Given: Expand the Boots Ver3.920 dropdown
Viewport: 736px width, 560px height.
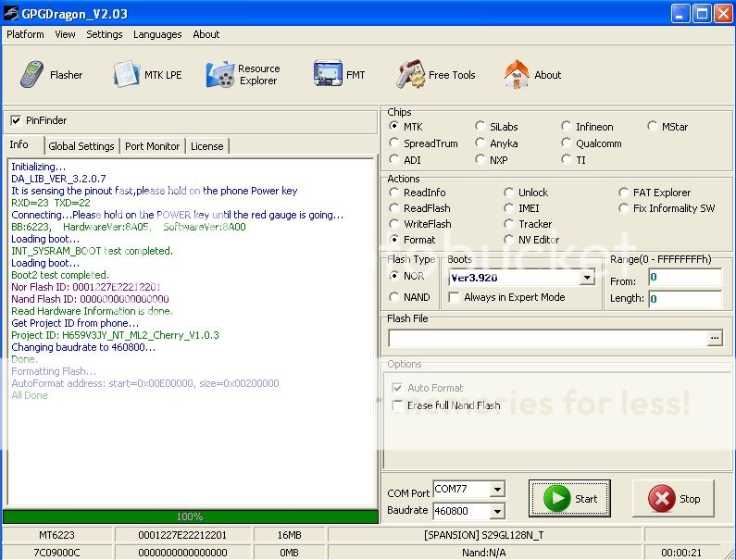Looking at the screenshot, I should [587, 278].
